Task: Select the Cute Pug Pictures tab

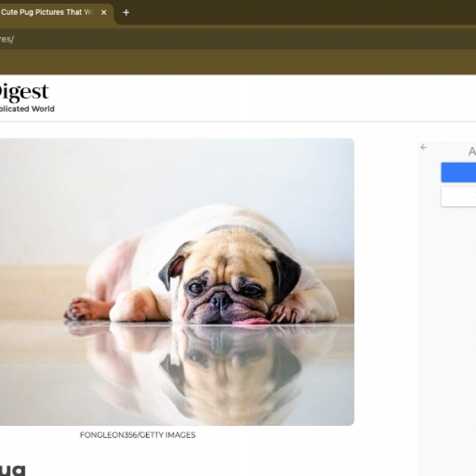Action: pyautogui.click(x=56, y=13)
